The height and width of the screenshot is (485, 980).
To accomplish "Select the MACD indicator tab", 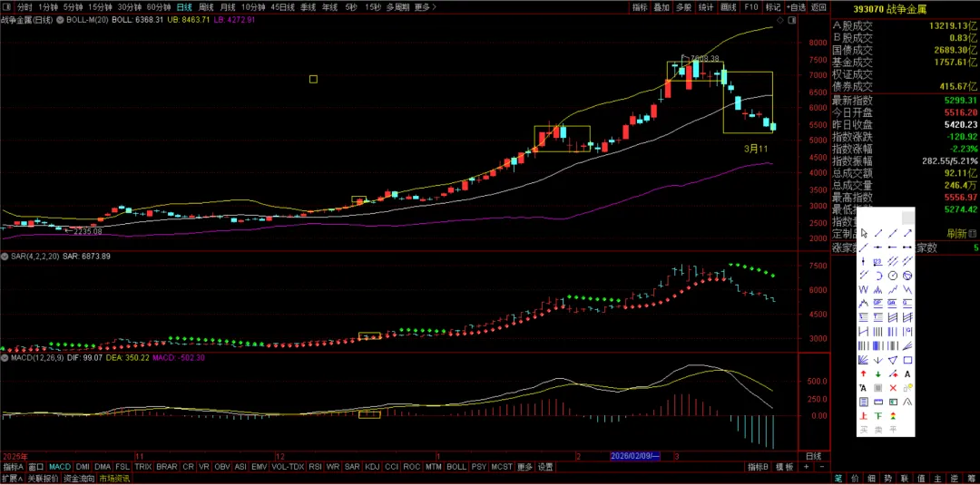I will coord(60,467).
